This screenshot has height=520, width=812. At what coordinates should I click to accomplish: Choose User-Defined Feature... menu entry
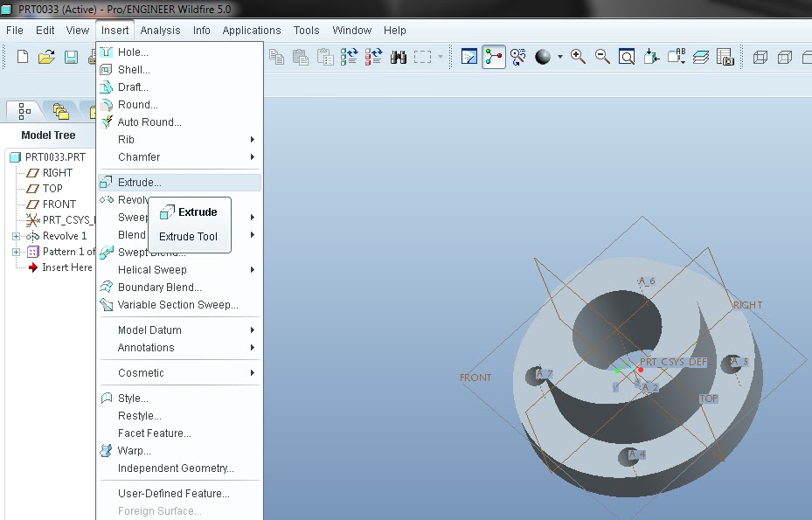tap(179, 494)
